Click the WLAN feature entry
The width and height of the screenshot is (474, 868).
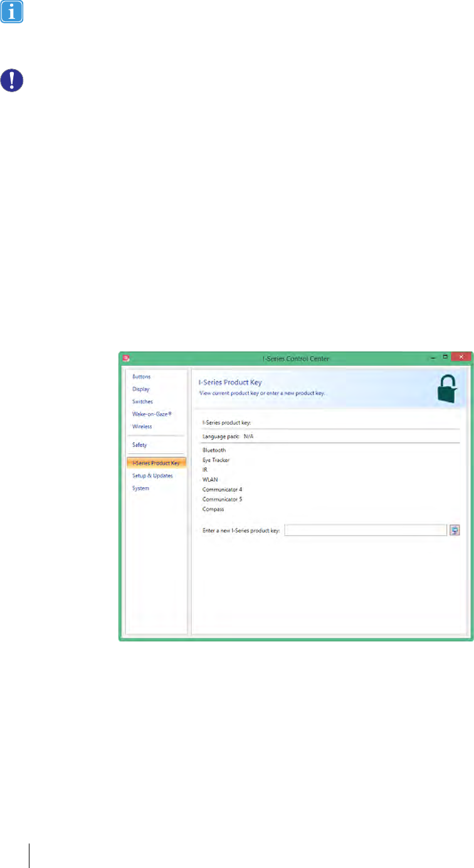click(209, 480)
